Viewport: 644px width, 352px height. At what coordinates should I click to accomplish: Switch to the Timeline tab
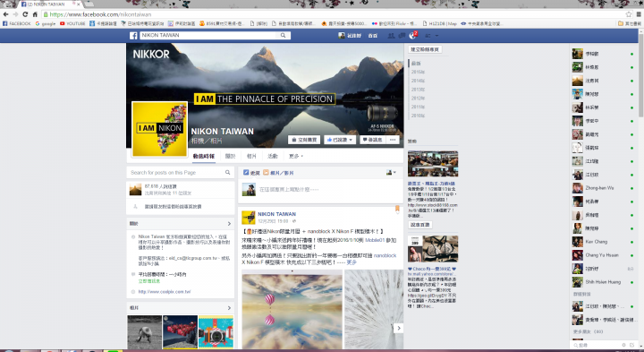click(203, 156)
